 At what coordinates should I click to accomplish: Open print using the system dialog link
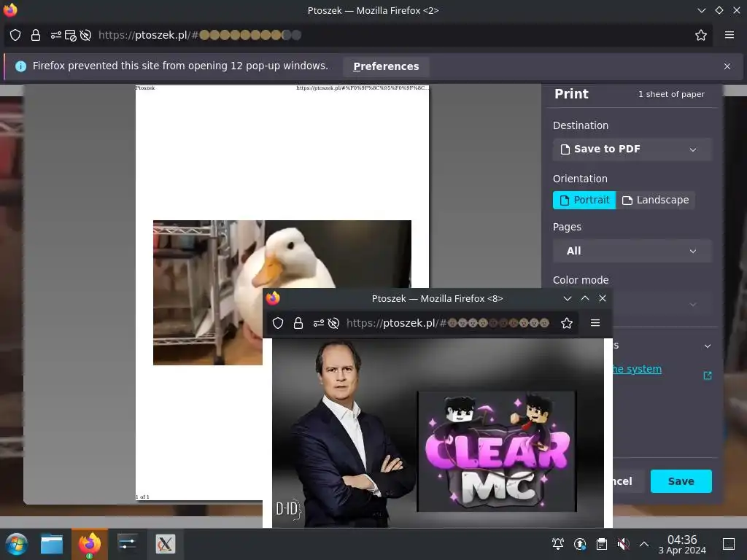coord(638,369)
